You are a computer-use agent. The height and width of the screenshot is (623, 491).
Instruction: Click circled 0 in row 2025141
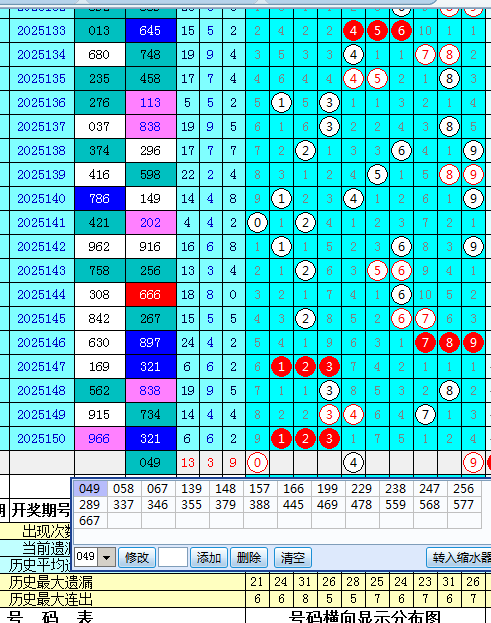(257, 222)
